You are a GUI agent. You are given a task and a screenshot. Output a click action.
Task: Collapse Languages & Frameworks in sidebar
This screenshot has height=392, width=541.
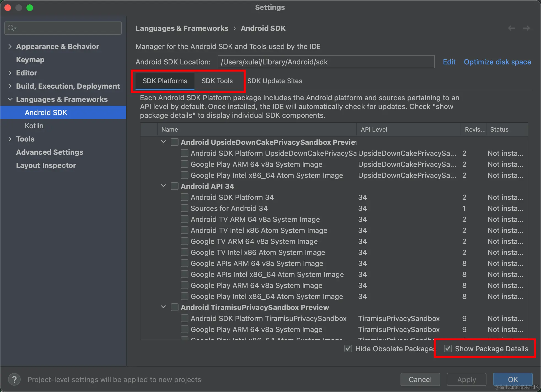pos(10,99)
